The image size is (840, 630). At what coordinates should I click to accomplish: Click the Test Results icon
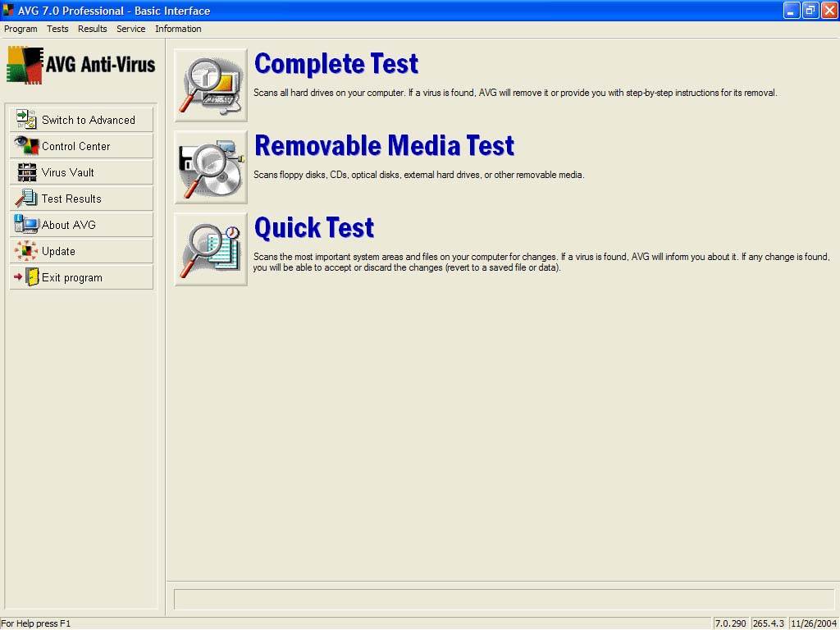(x=25, y=199)
